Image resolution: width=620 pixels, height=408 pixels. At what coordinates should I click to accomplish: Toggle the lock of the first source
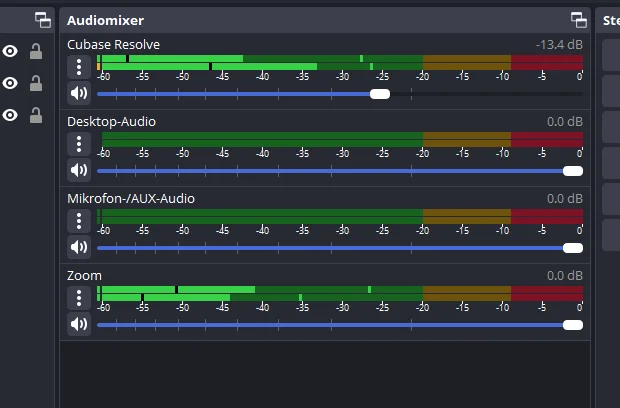click(x=36, y=51)
